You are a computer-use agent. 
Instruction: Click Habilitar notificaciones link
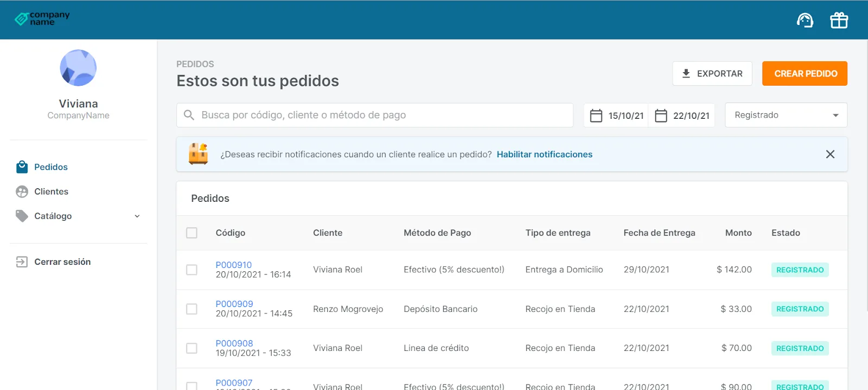(545, 155)
